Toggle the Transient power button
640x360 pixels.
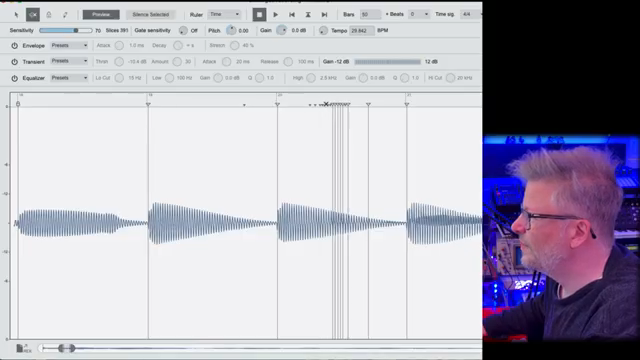point(15,62)
